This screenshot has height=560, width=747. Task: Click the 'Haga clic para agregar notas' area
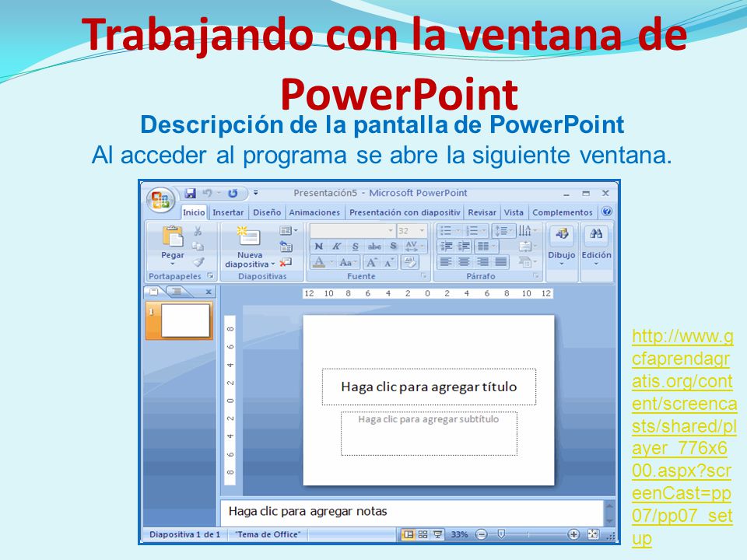[412, 512]
